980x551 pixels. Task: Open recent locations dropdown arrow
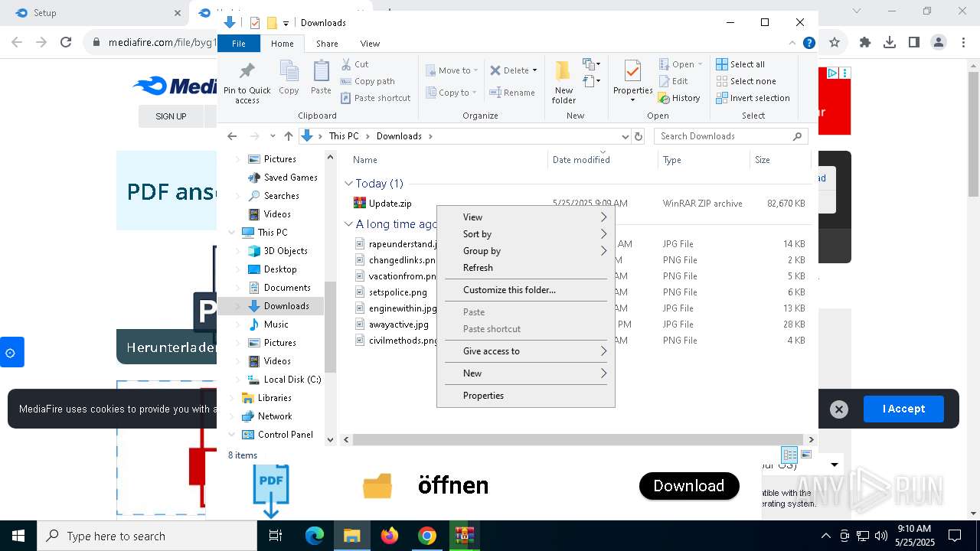pyautogui.click(x=273, y=136)
